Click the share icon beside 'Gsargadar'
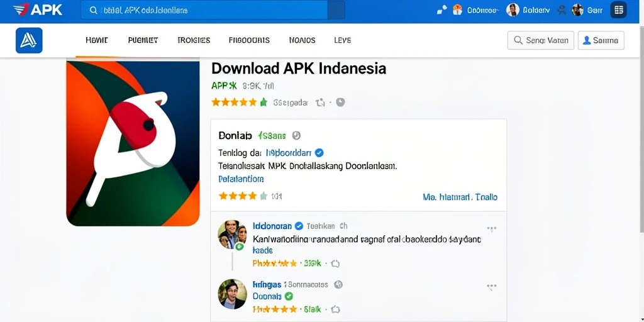 pyautogui.click(x=320, y=103)
